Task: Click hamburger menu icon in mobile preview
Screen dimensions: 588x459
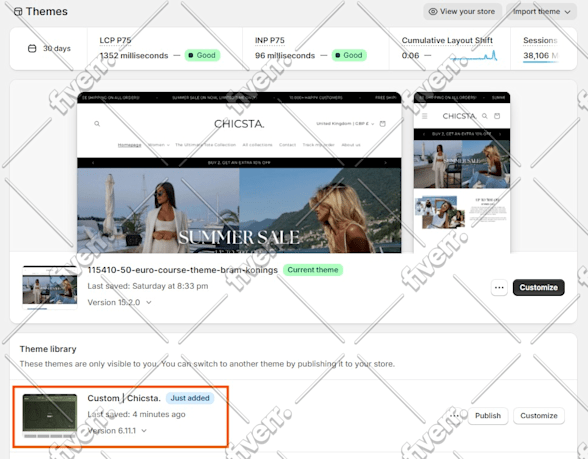Action: (424, 116)
